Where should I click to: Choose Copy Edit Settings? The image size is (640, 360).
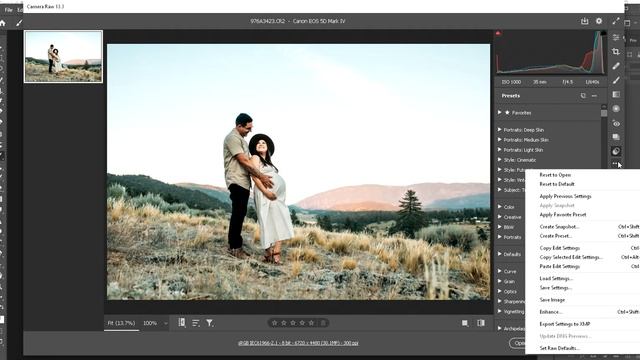tap(560, 248)
